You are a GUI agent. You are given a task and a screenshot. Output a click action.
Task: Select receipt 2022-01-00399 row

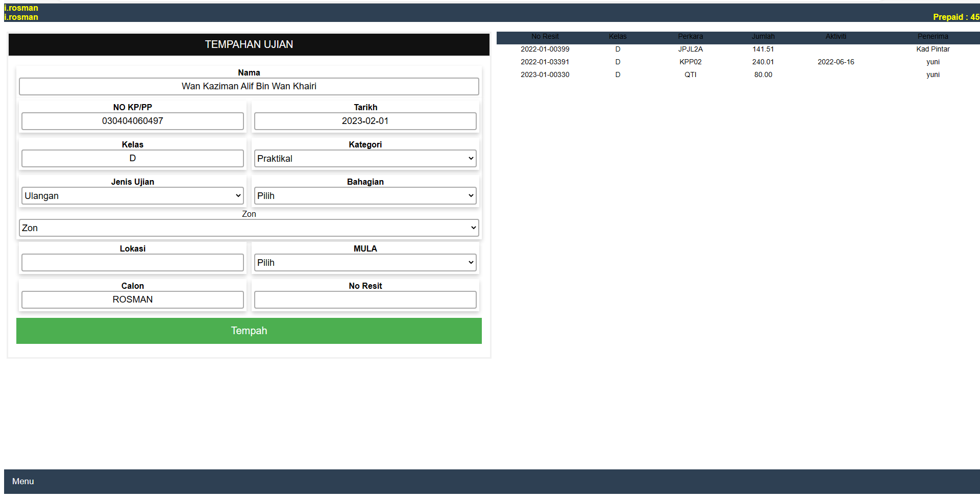click(x=545, y=49)
